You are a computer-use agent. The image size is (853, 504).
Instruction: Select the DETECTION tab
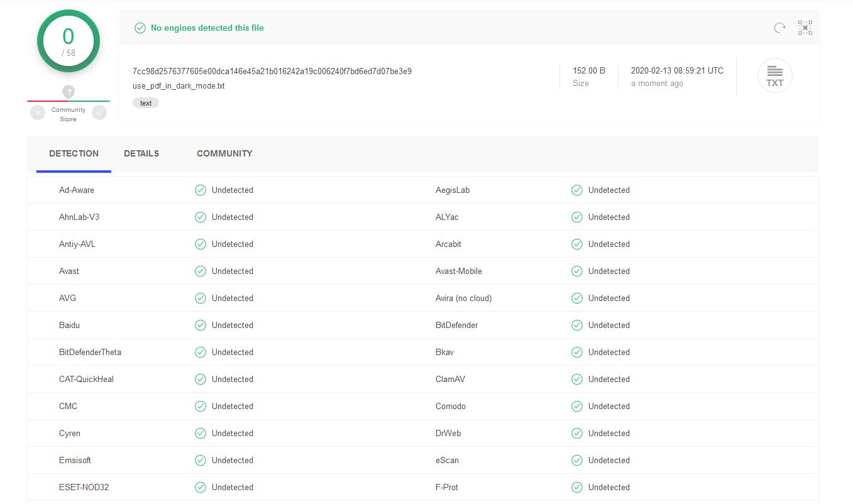click(74, 153)
